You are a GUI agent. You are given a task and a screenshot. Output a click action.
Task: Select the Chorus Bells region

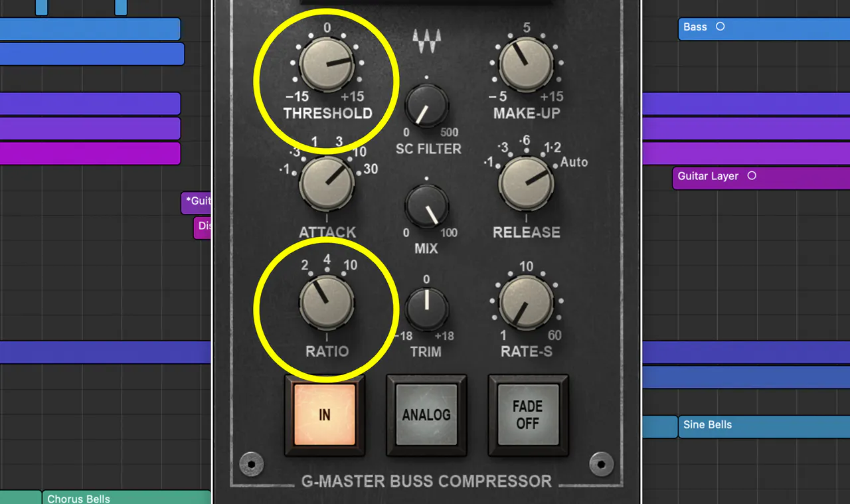(x=100, y=498)
